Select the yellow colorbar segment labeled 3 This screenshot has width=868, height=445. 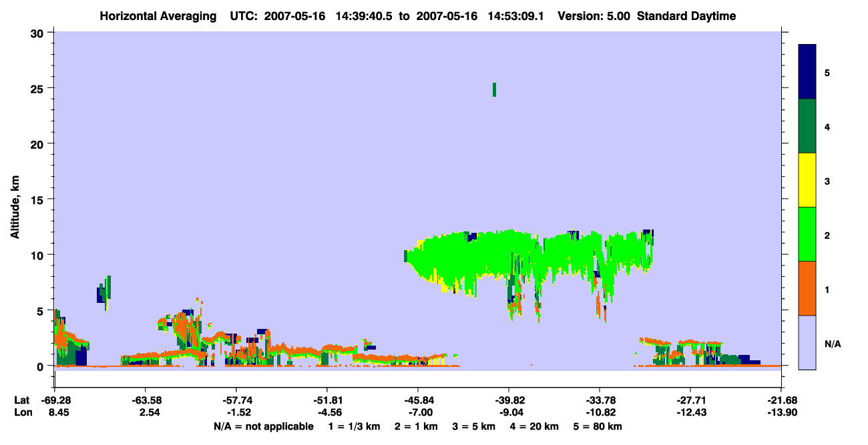pos(807,180)
